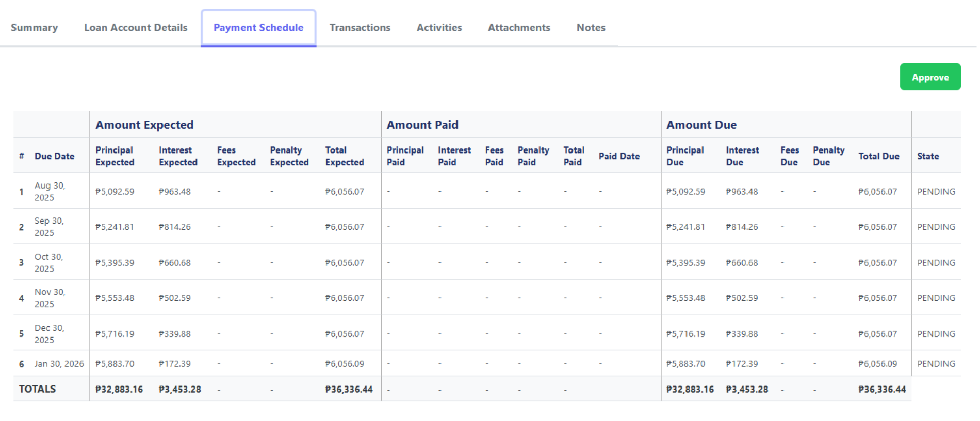Viewport: 980px width, 421px height.
Task: Click the Paid Date column header
Action: [x=619, y=156]
